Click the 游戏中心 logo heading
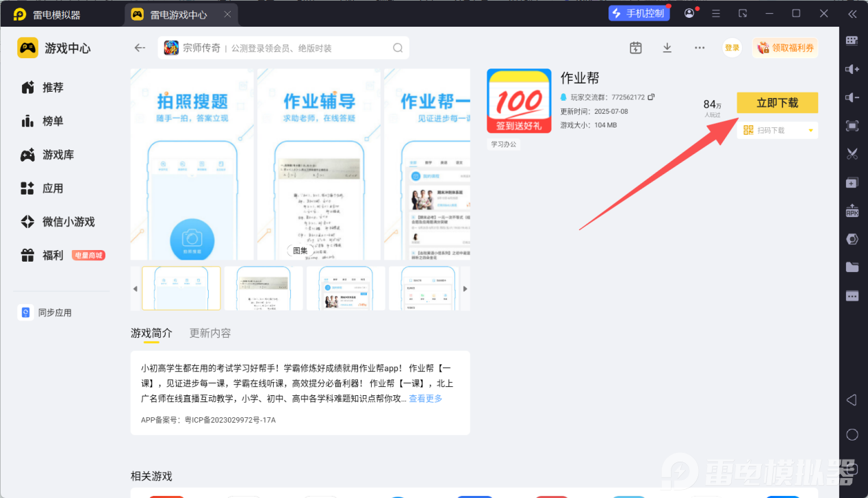 click(x=54, y=48)
